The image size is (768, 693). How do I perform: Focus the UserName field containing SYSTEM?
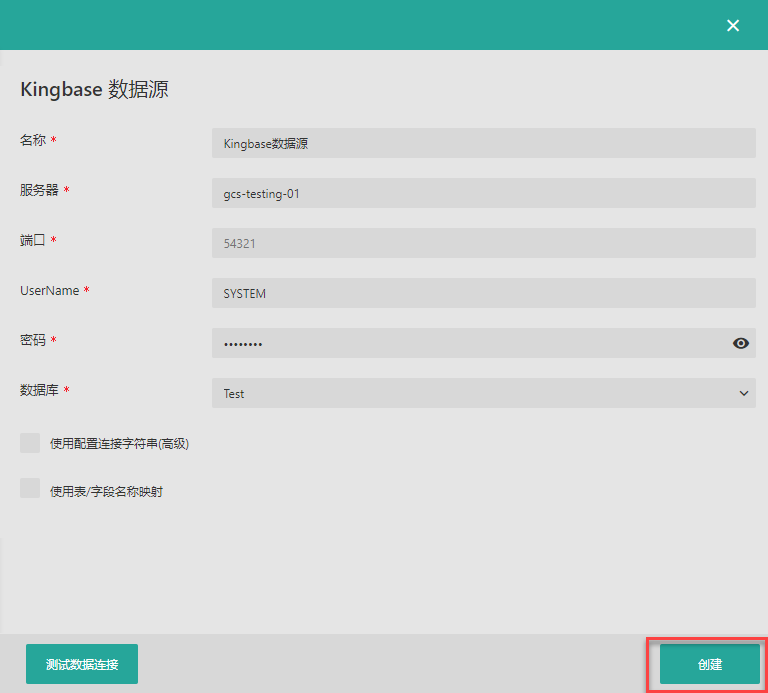tap(483, 293)
